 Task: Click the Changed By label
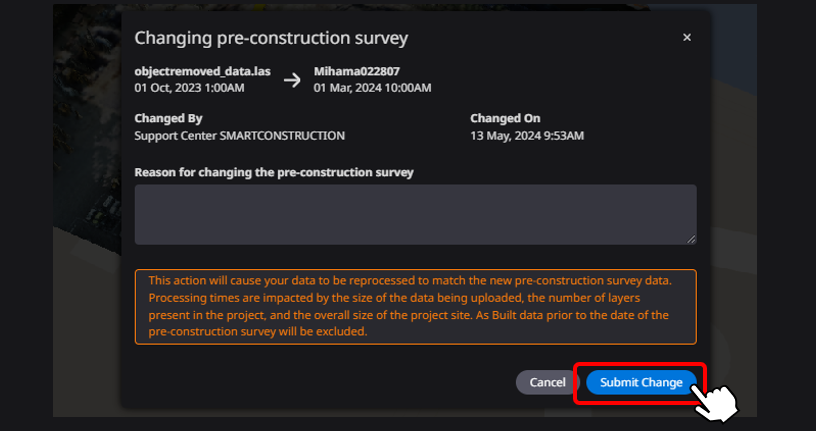click(168, 118)
